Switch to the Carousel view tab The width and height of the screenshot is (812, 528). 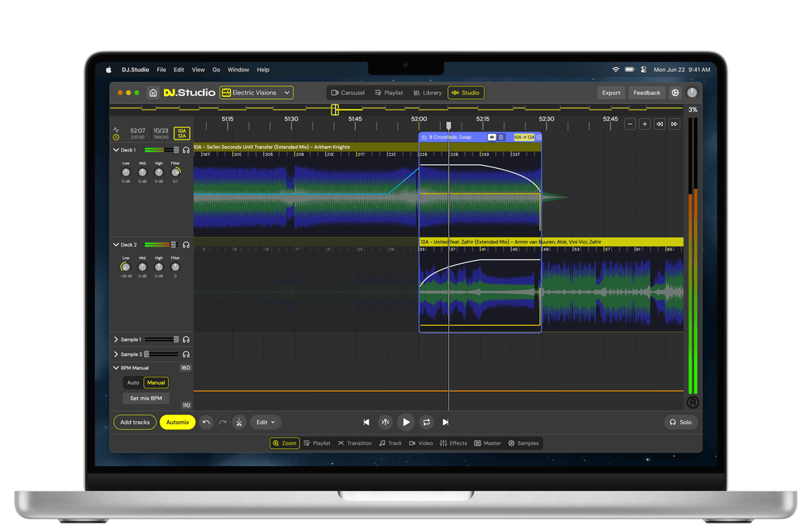point(348,93)
